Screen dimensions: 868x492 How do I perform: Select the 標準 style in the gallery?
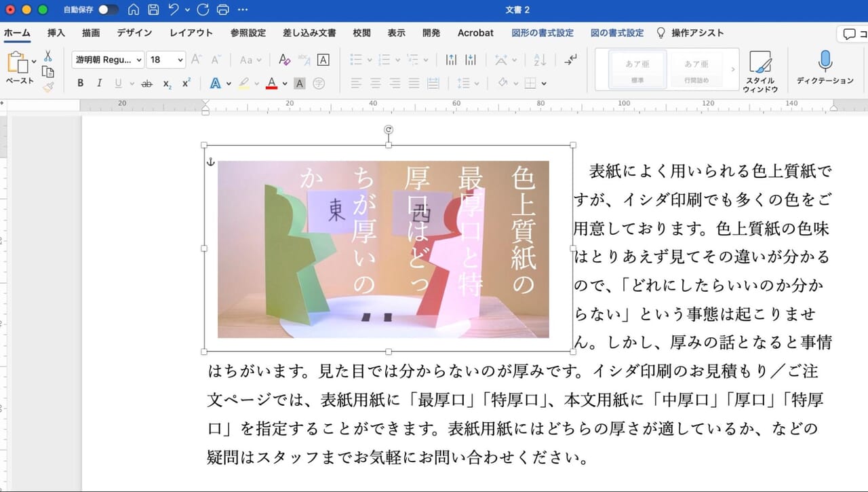(636, 69)
